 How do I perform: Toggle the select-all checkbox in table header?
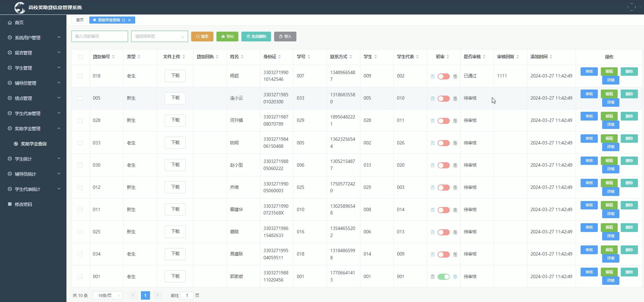pos(80,57)
